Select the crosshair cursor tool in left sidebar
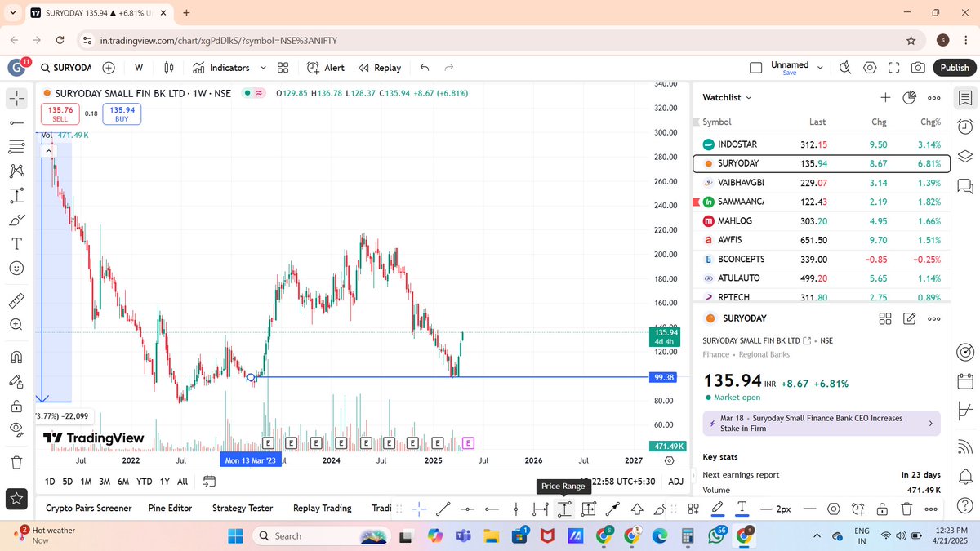 [16, 99]
